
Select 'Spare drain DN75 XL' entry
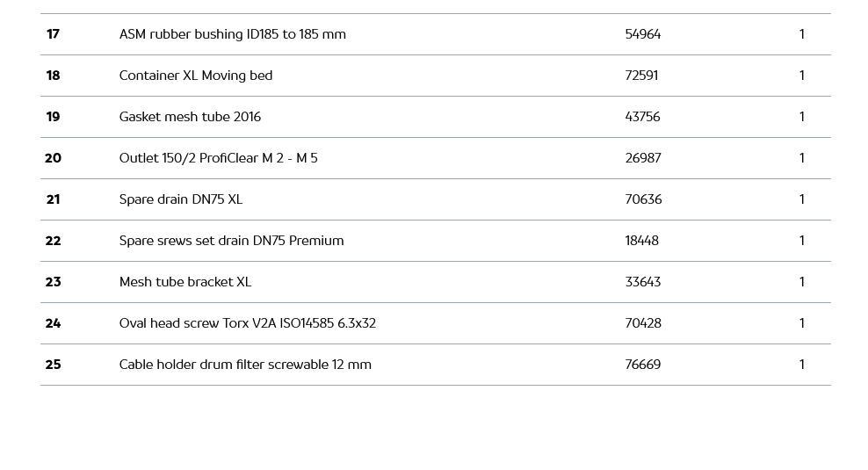tap(180, 199)
